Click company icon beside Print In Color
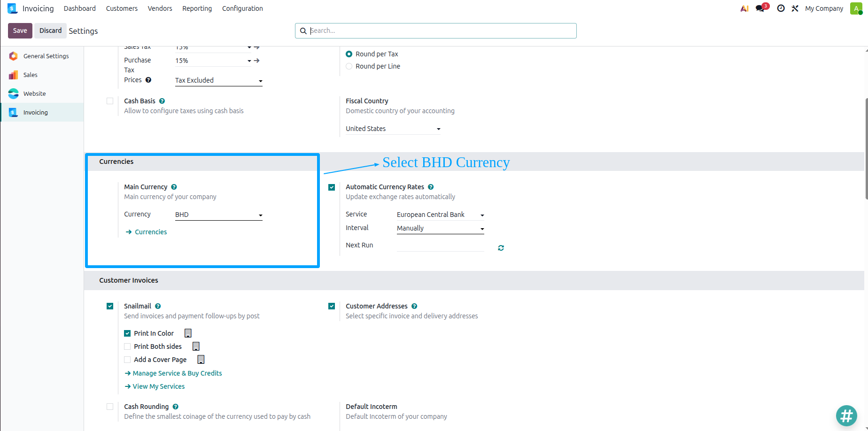The height and width of the screenshot is (431, 868). click(188, 333)
